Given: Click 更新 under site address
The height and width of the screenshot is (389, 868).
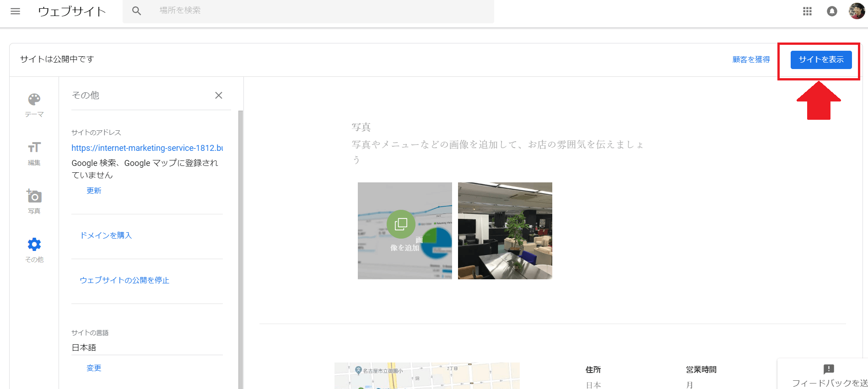Looking at the screenshot, I should pos(94,191).
